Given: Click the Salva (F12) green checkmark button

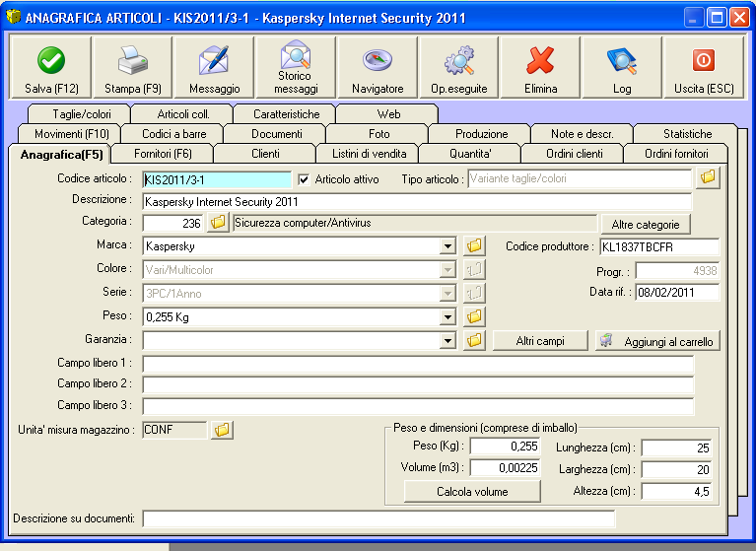Looking at the screenshot, I should [50, 67].
